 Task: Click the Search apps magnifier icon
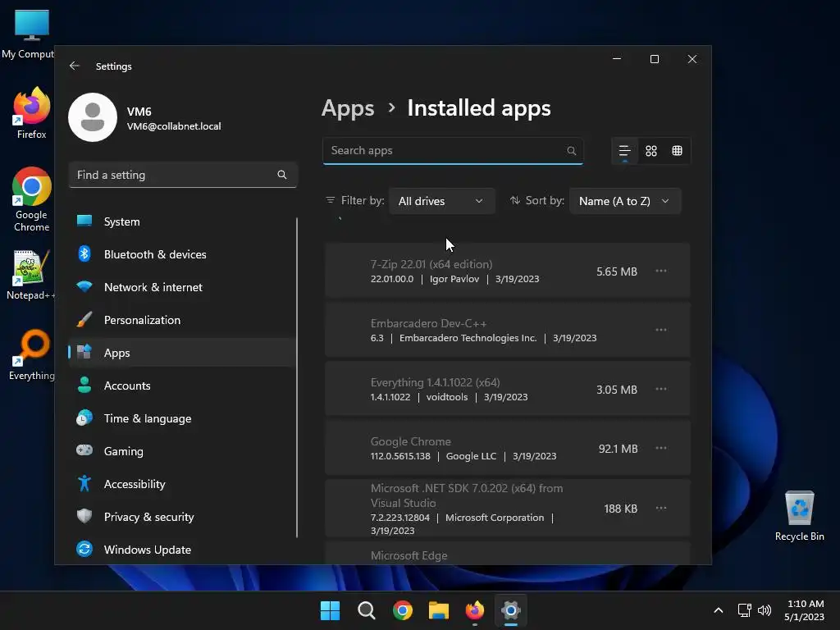(572, 151)
